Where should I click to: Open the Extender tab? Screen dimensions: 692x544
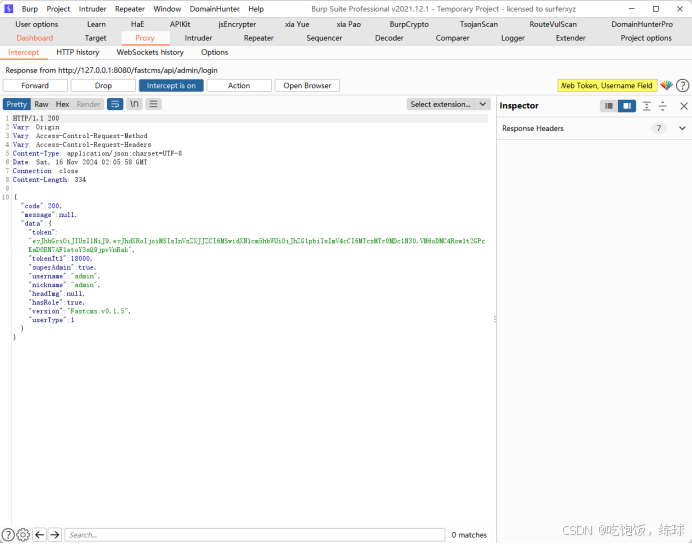[571, 38]
